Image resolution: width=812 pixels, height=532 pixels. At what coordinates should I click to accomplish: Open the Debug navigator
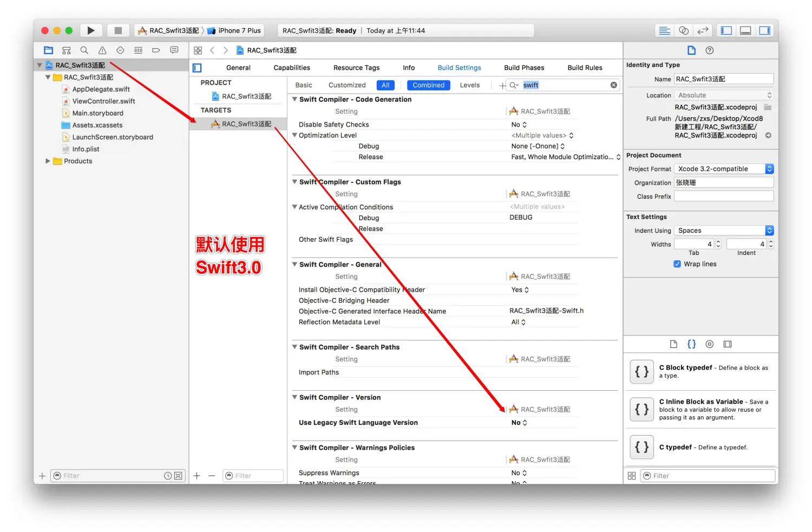click(138, 50)
